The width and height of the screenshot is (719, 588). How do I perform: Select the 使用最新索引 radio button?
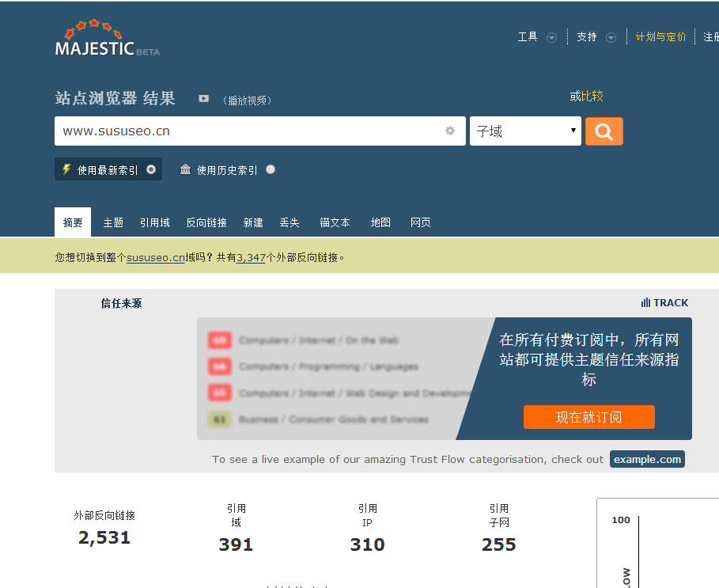(151, 169)
